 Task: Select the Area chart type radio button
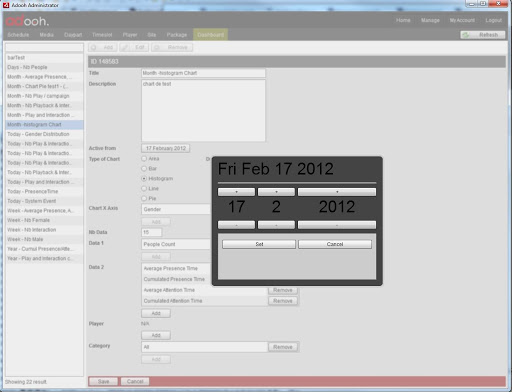coord(144,159)
